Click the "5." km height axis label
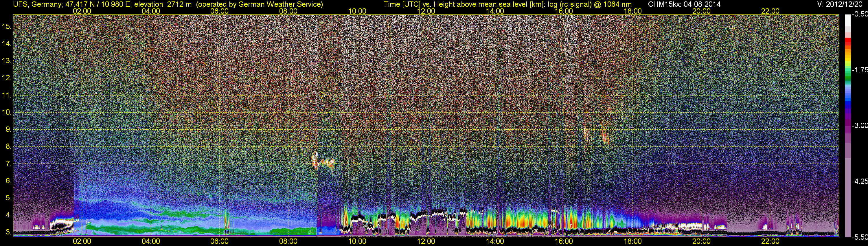Screen dimensions: 868x246 [x=8, y=198]
